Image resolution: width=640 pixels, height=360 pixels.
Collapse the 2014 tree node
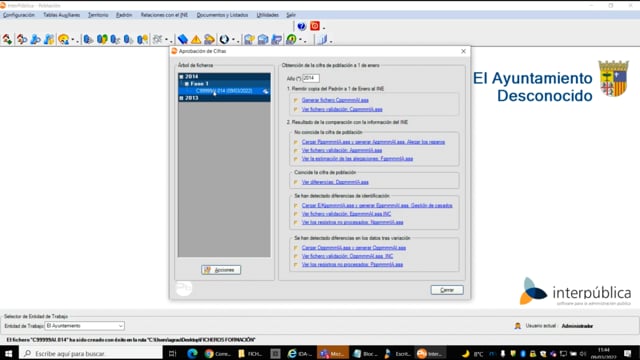tap(181, 77)
